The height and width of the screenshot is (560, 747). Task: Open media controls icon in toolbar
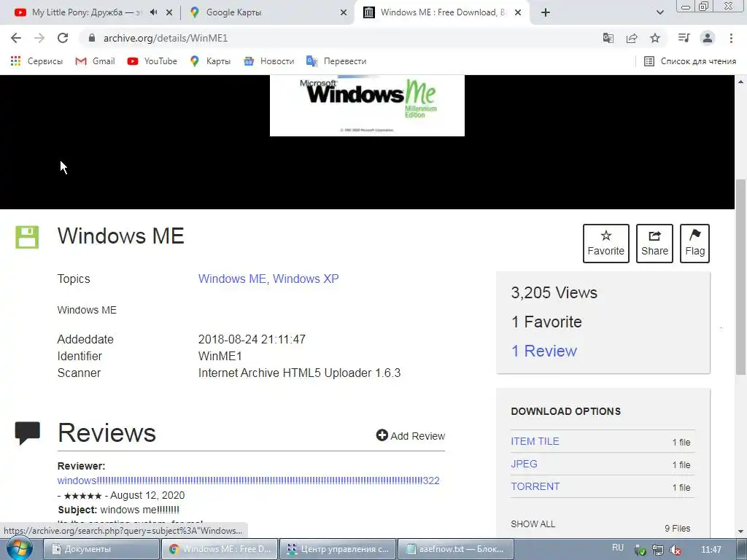[x=684, y=38]
